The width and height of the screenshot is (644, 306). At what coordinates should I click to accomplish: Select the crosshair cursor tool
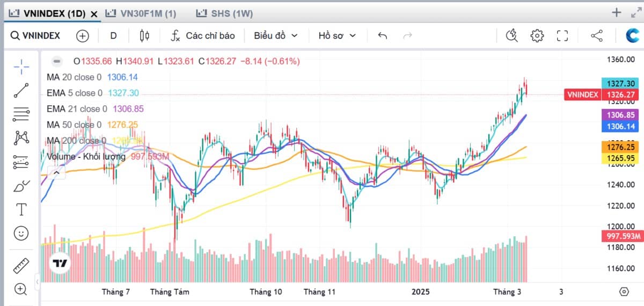click(21, 67)
